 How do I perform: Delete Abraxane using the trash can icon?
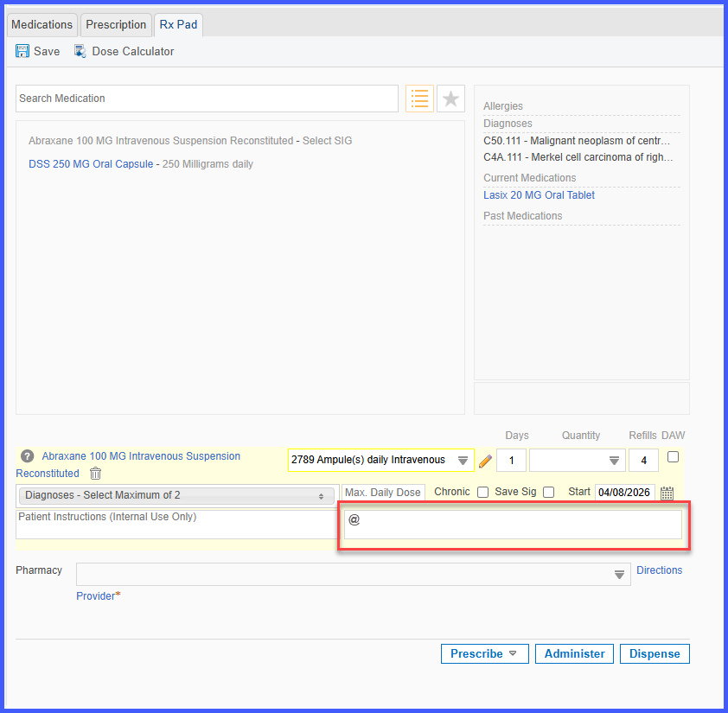[96, 474]
